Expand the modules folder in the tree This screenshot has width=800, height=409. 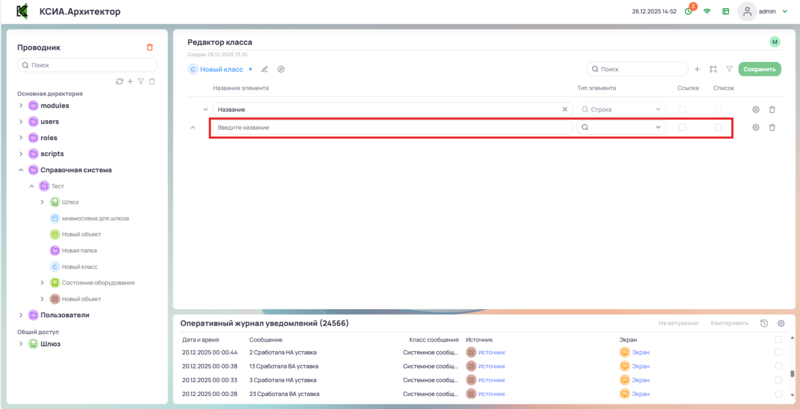coord(21,105)
